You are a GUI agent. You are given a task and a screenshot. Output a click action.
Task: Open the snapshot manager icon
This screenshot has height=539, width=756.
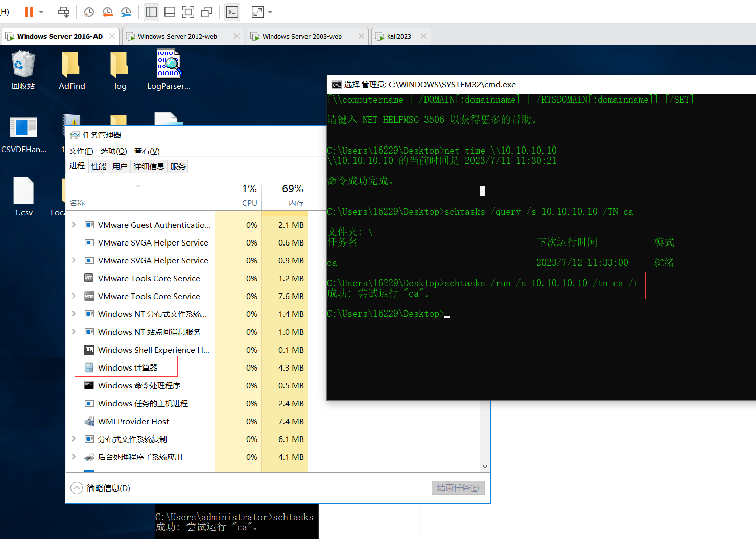coord(126,12)
